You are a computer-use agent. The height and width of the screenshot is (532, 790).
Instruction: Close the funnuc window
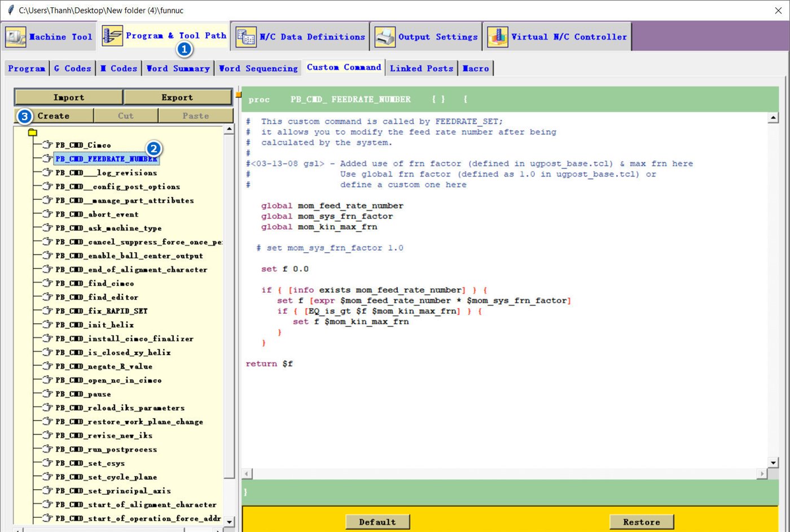pos(778,10)
